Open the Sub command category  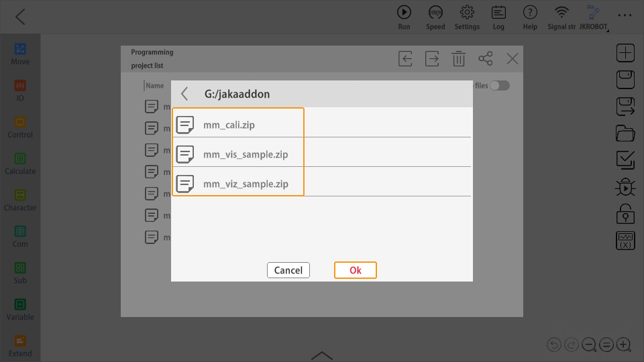pyautogui.click(x=20, y=274)
